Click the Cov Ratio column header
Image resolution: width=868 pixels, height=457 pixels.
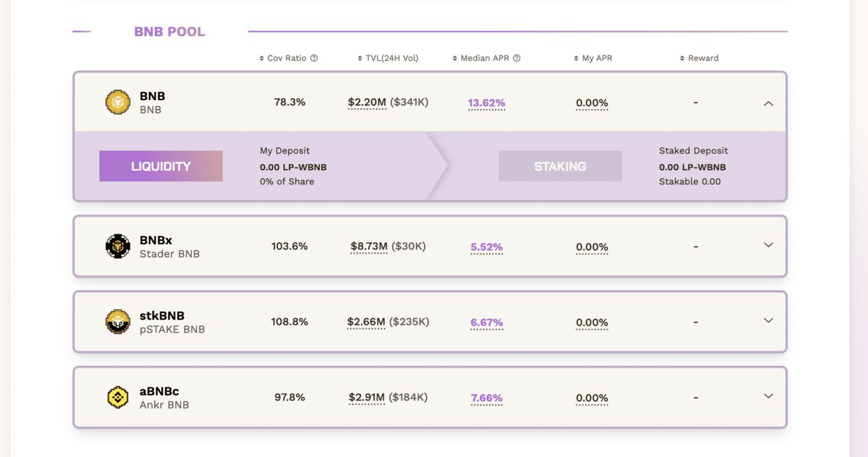point(288,58)
